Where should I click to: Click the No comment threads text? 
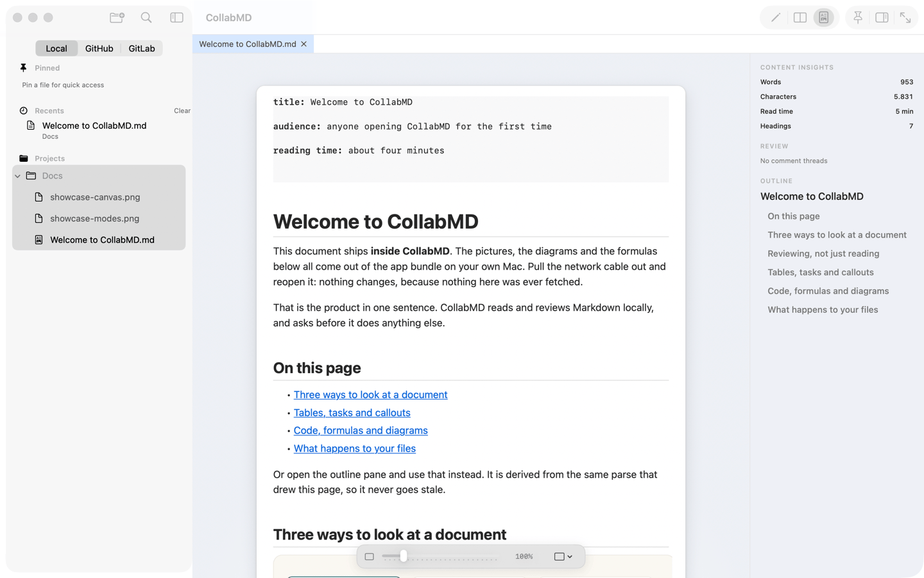(794, 161)
